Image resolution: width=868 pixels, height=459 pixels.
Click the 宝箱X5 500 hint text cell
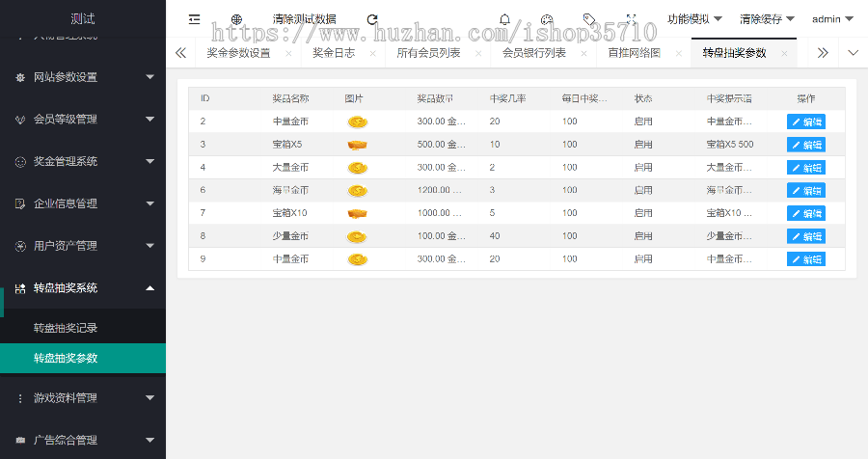pos(730,144)
